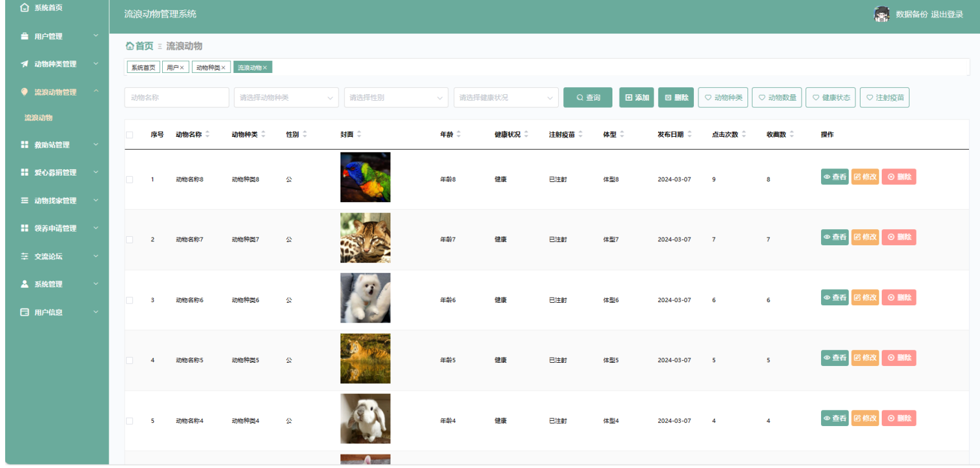This screenshot has width=980, height=468.
Task: Click the list icon beside 动物找家管理
Action: 25,200
